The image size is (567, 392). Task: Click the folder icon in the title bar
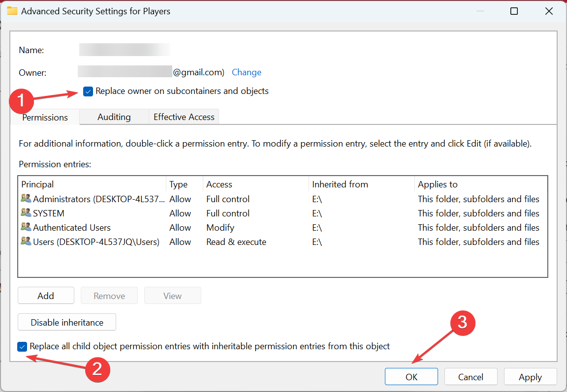tap(12, 11)
